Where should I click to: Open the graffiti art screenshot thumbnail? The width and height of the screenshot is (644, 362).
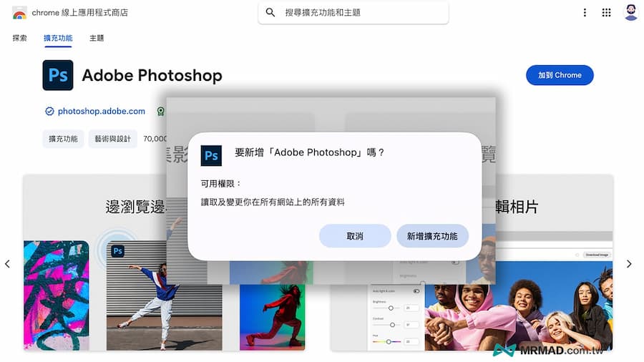point(57,295)
